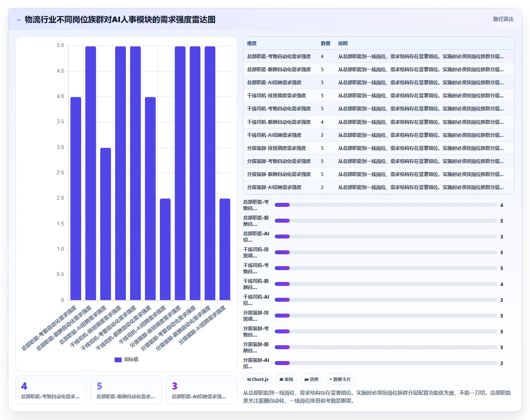This screenshot has height=420, width=530.
Task: Click progress bar for 分拨装卸-AI招… row
Action: coord(386,363)
